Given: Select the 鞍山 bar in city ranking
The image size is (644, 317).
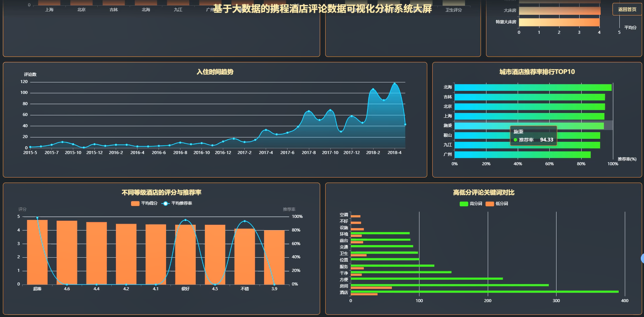Looking at the screenshot, I should pyautogui.click(x=527, y=135).
